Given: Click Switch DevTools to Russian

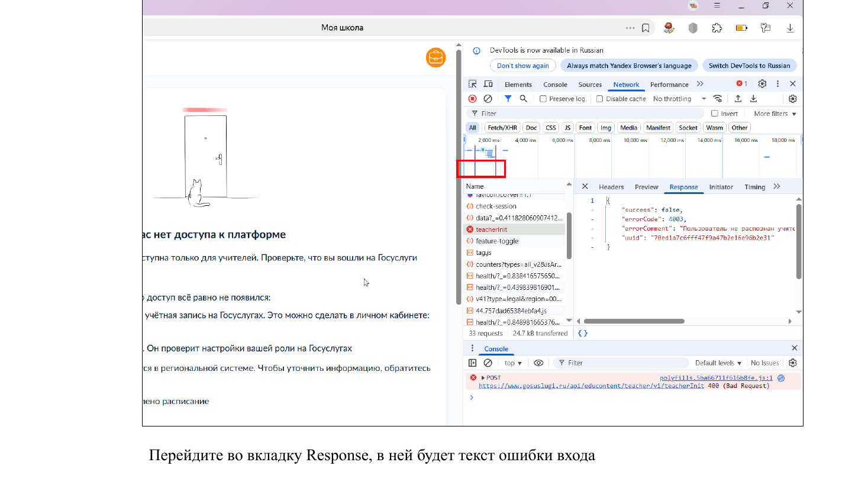Looking at the screenshot, I should coord(749,66).
